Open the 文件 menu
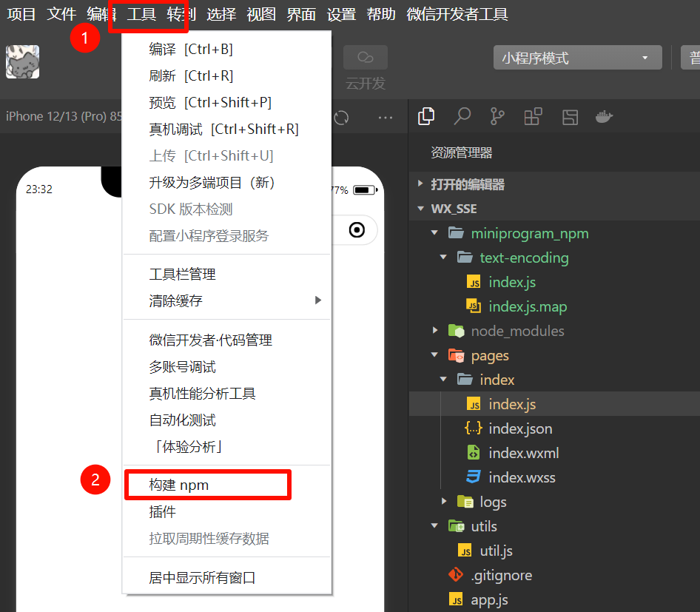This screenshot has height=612, width=700. pyautogui.click(x=61, y=14)
